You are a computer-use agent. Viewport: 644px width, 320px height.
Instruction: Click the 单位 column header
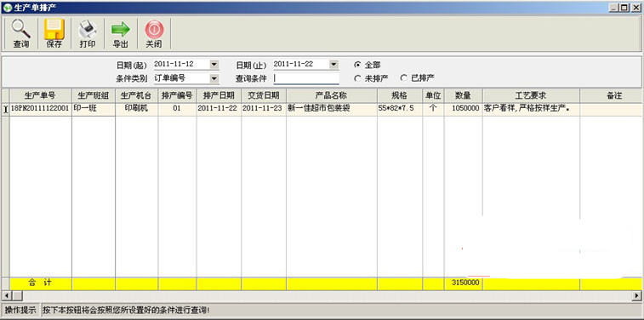pyautogui.click(x=433, y=95)
